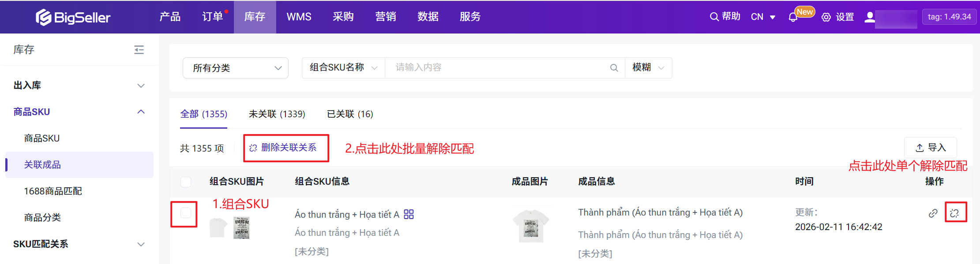Switch to the 已关联 (16) tab
This screenshot has height=264, width=980.
coord(350,114)
